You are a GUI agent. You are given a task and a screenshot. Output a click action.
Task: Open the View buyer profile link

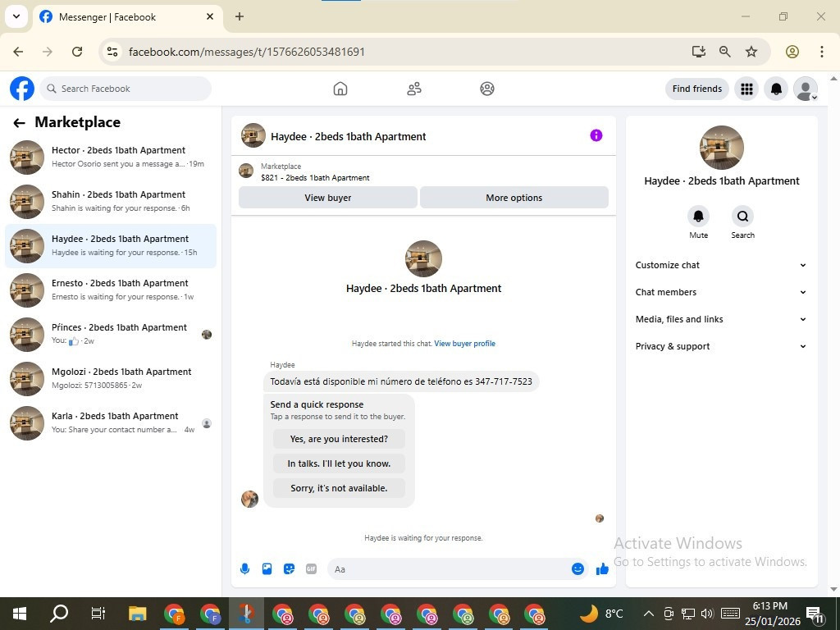coord(464,344)
